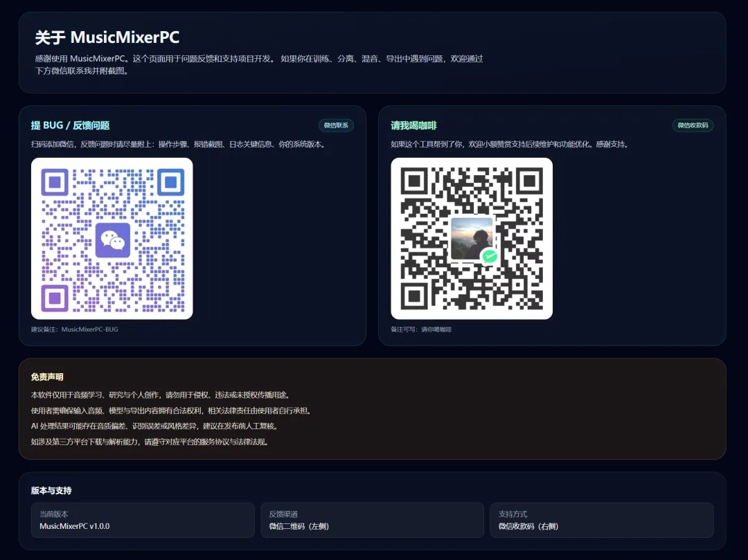748x560 pixels.
Task: Click the 免责声明 heading
Action: (47, 377)
